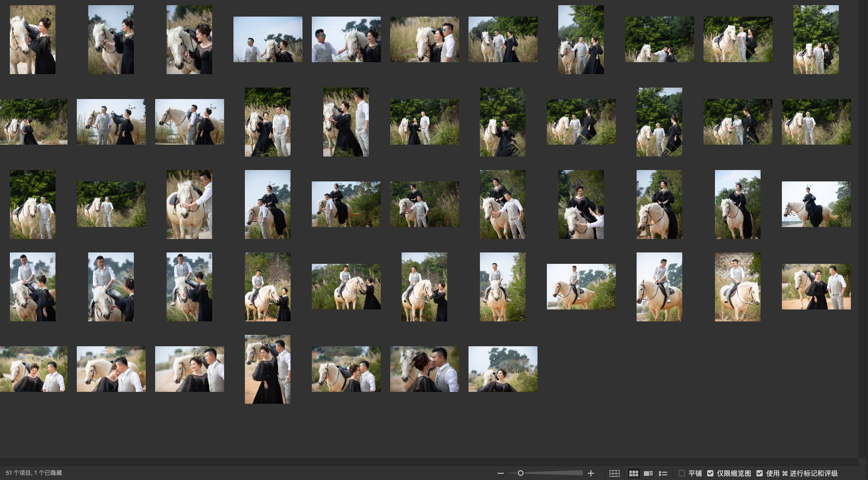The width and height of the screenshot is (868, 480).
Task: Select rightmost thumbnail in the fourth row
Action: click(816, 287)
